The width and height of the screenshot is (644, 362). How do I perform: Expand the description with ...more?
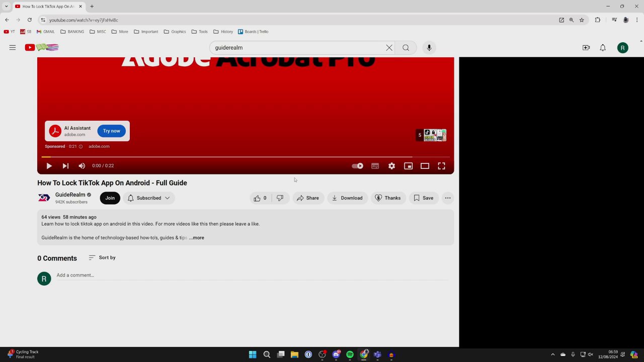(x=196, y=237)
